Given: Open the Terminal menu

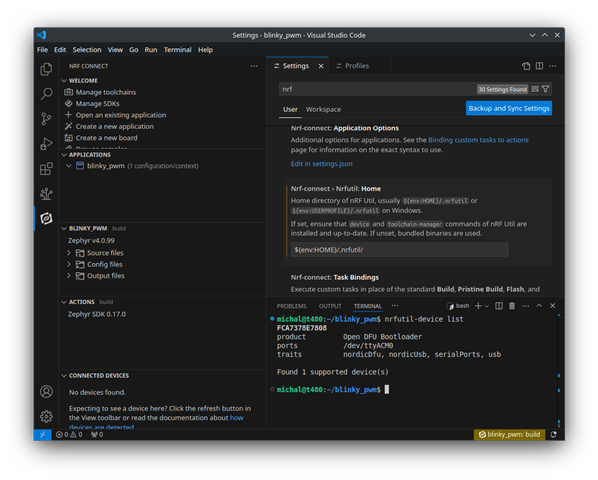Looking at the screenshot, I should (x=177, y=50).
